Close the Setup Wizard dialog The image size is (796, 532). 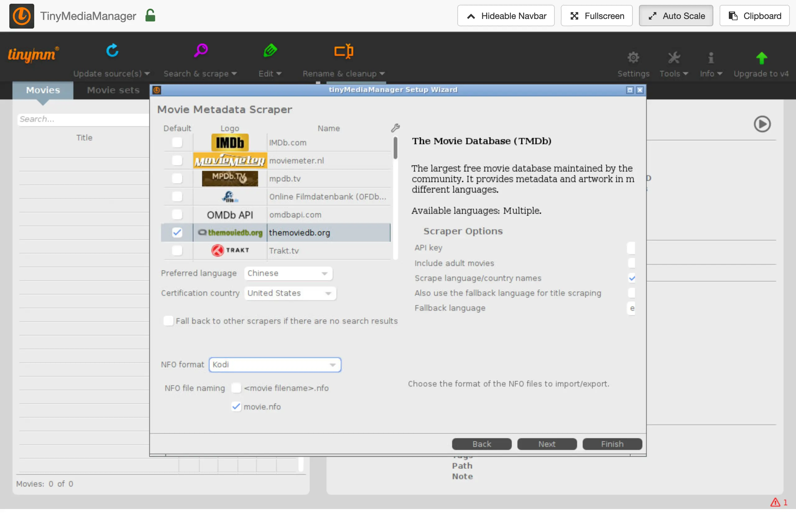tap(640, 90)
